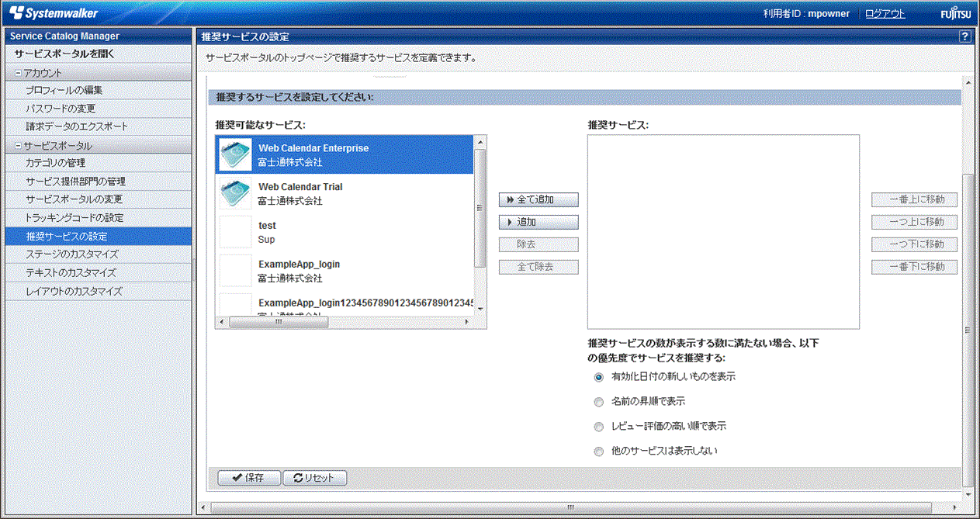Viewport: 980px width, 519px height.
Task: Click the service list scroll-right arrow
Action: click(x=467, y=322)
